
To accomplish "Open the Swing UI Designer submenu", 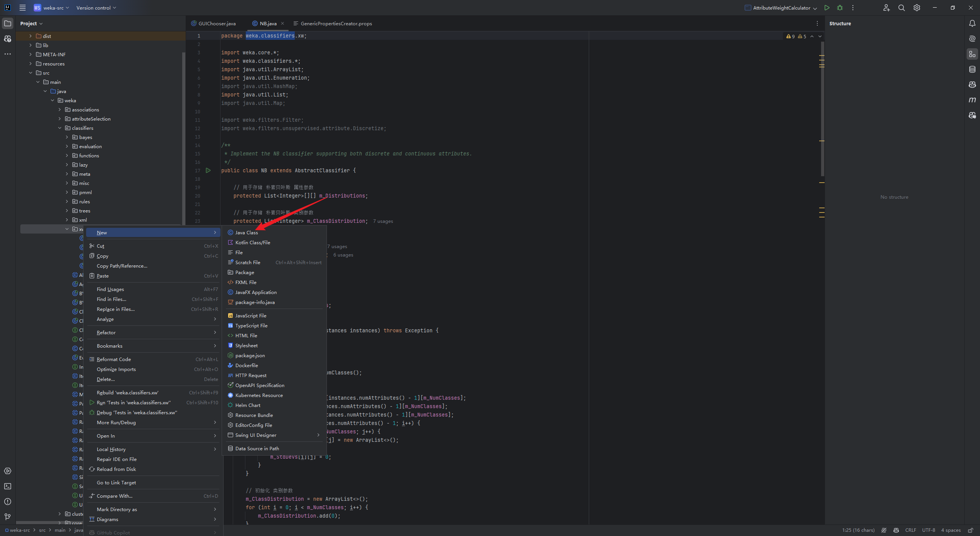I will 274,435.
